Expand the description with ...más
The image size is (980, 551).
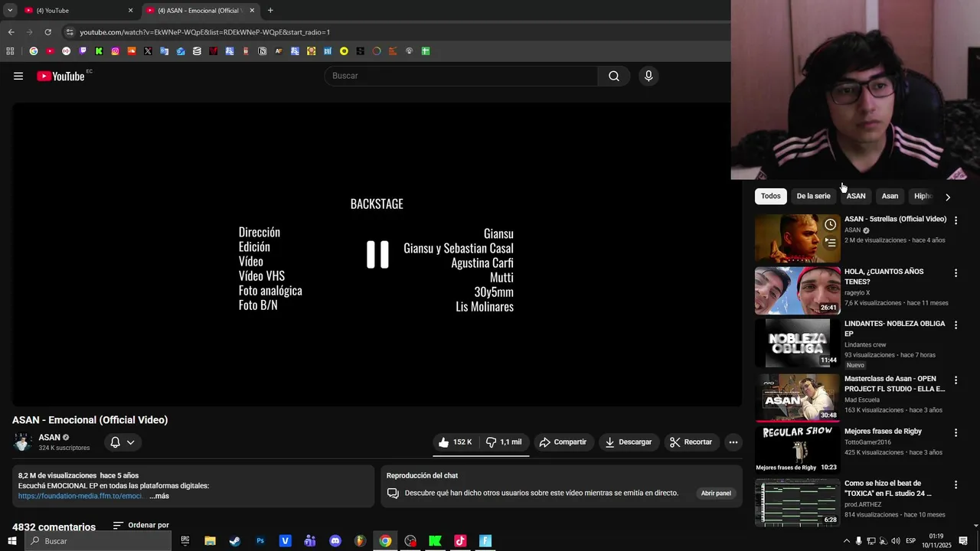click(x=159, y=496)
